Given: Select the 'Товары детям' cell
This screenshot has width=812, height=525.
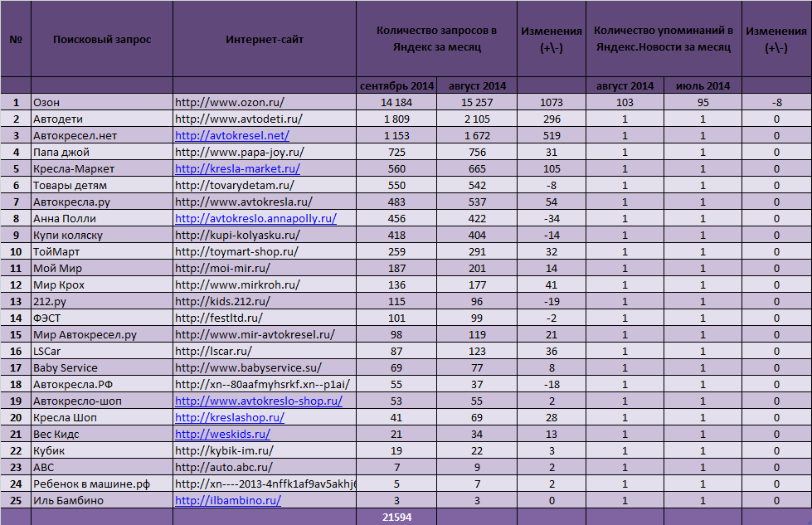Looking at the screenshot, I should pyautogui.click(x=102, y=185).
